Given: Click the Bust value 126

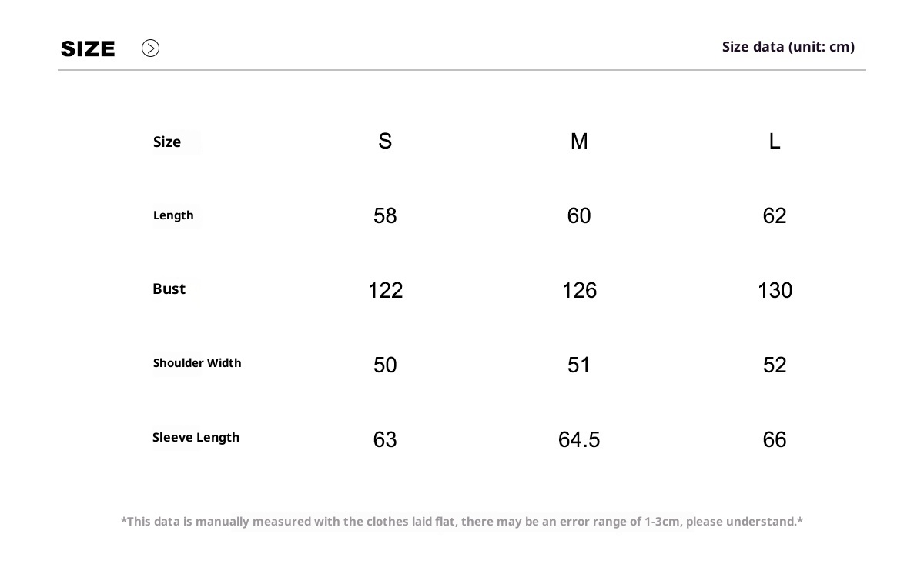Looking at the screenshot, I should [x=579, y=291].
